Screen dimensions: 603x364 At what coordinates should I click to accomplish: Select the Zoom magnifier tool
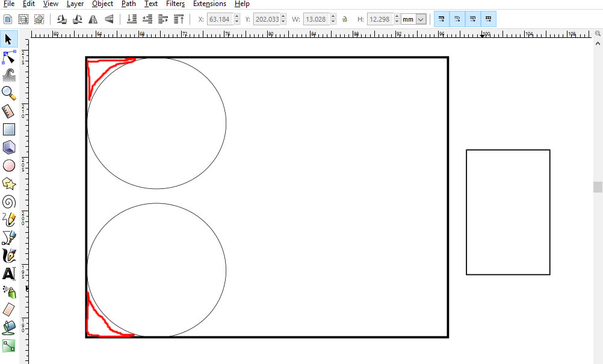click(x=8, y=93)
